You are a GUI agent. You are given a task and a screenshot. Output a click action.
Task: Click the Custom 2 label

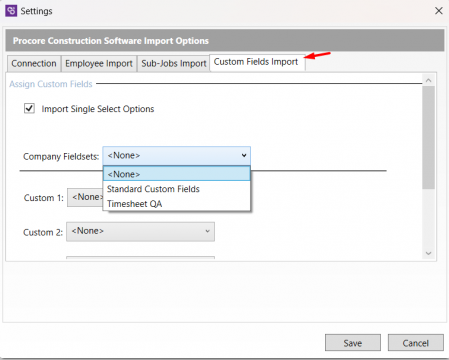pyautogui.click(x=43, y=232)
